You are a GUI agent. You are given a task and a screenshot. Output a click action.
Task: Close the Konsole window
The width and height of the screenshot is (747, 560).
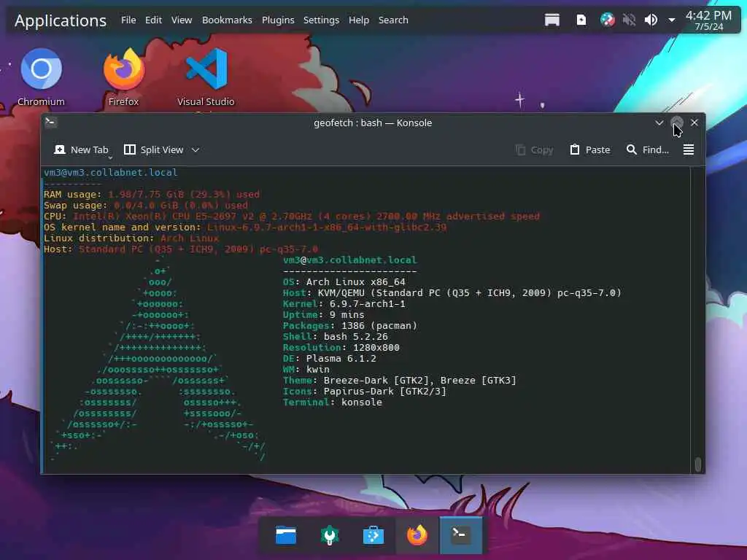pyautogui.click(x=694, y=122)
